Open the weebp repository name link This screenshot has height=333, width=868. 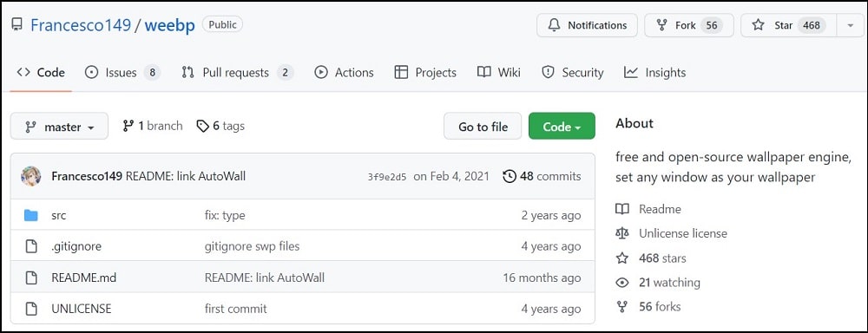(x=170, y=25)
